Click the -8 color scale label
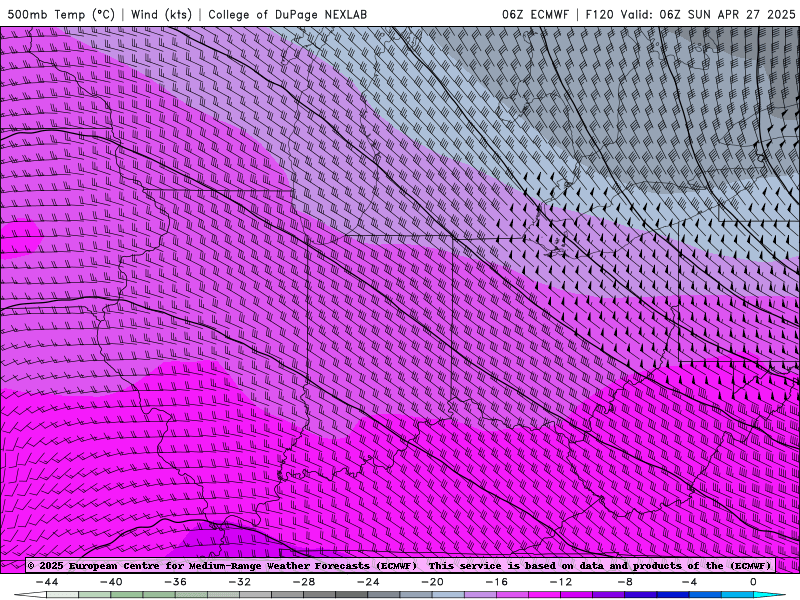The width and height of the screenshot is (800, 600). pos(625,582)
